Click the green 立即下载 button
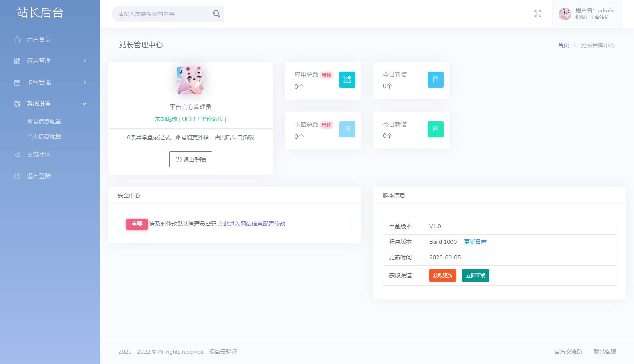The height and width of the screenshot is (364, 634). click(476, 276)
